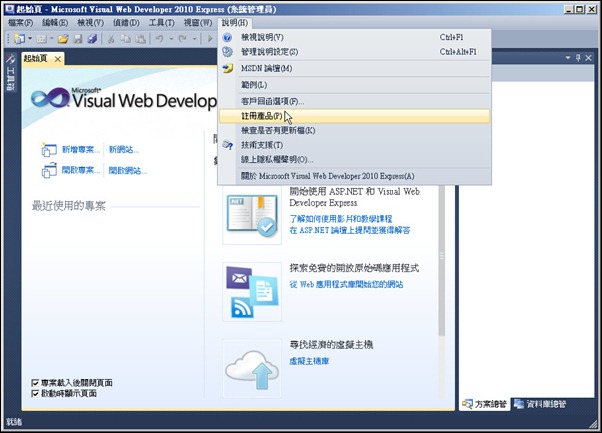602x433 pixels.
Task: Open the 編輯(E) menu
Action: (55, 23)
